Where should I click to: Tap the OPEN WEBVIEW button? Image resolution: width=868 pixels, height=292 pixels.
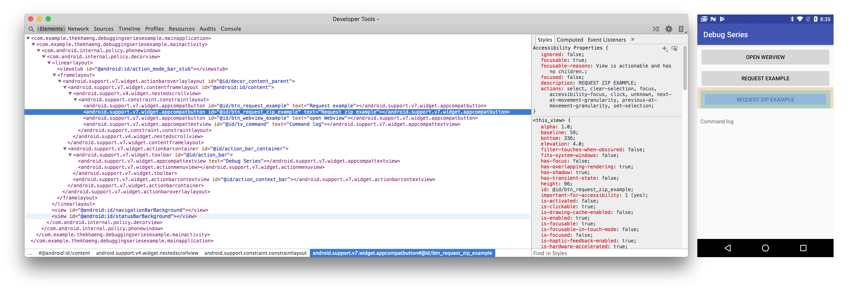click(x=765, y=57)
